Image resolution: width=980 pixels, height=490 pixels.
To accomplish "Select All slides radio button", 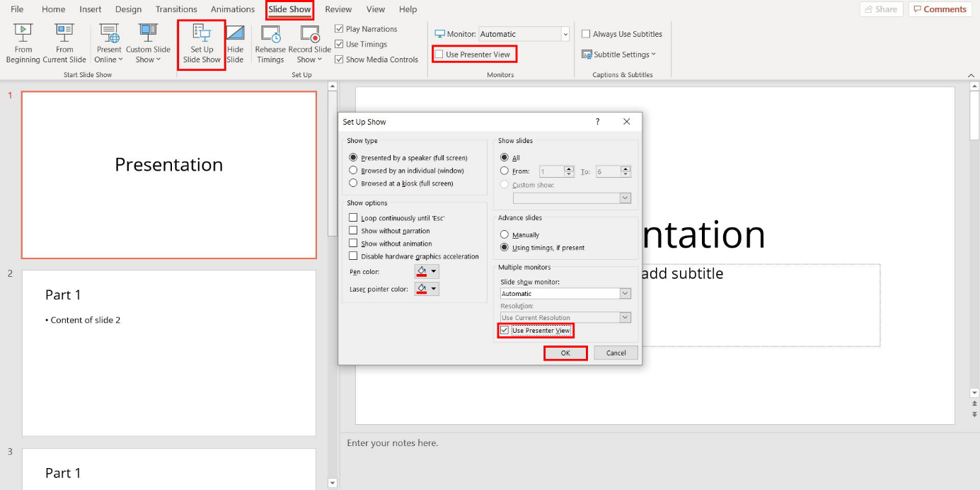I will (x=505, y=158).
